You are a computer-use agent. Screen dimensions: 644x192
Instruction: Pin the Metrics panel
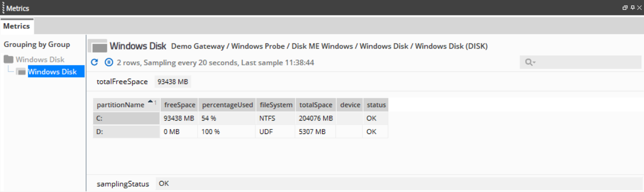click(x=633, y=8)
